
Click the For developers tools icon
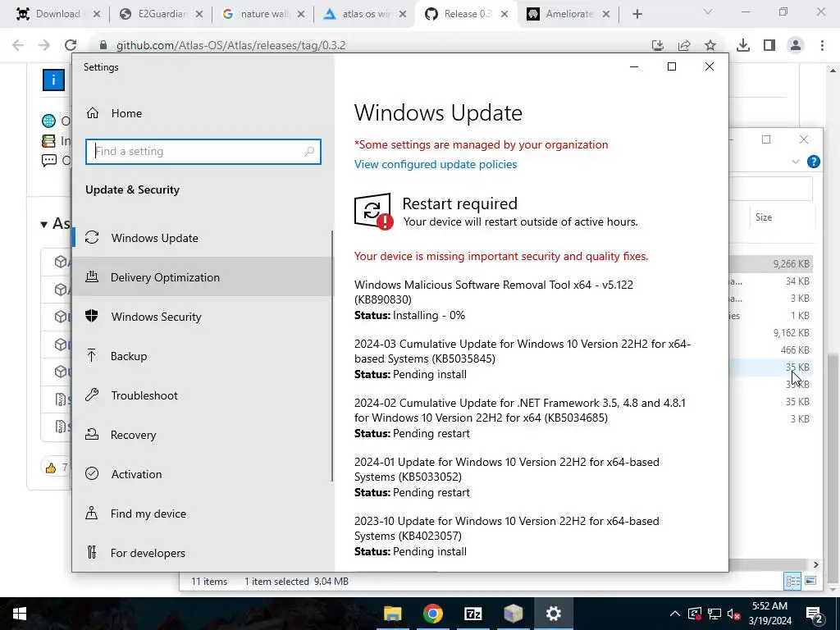click(92, 552)
